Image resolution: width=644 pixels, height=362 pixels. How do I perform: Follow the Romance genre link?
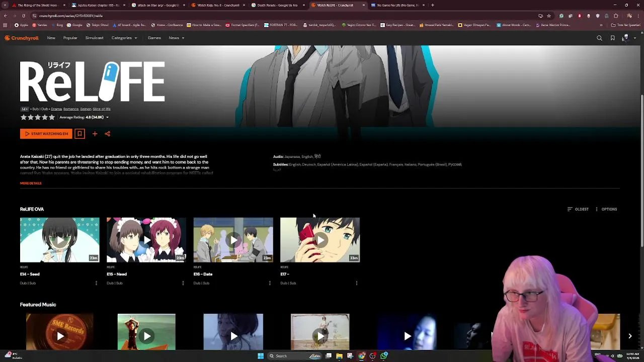coord(71,109)
